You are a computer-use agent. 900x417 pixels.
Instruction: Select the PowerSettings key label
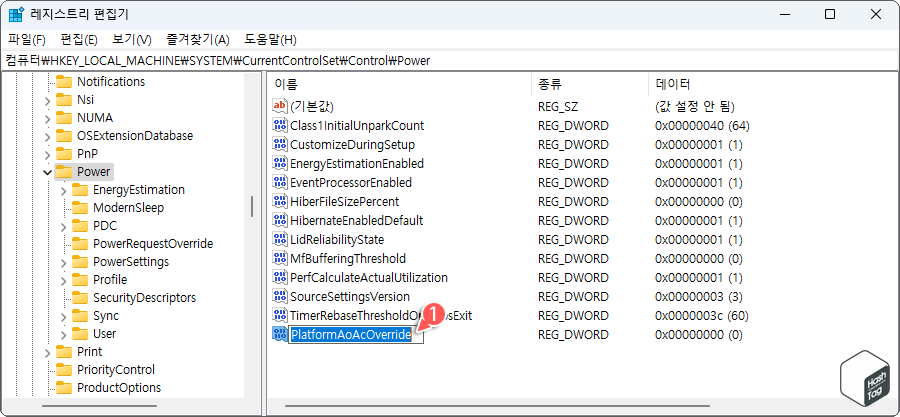pyautogui.click(x=131, y=262)
